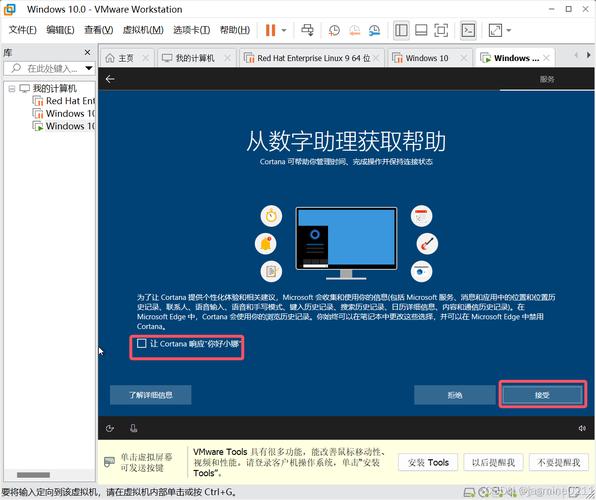
Task: Collapse the 我的计算机 tree node
Action: tap(12, 89)
